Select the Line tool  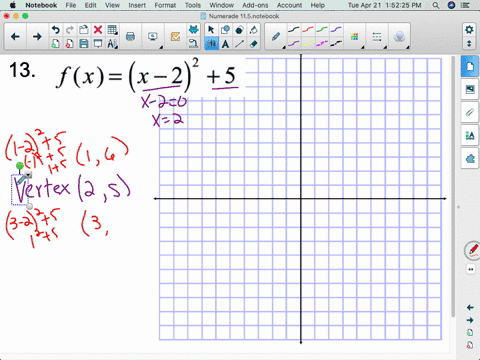[239, 44]
